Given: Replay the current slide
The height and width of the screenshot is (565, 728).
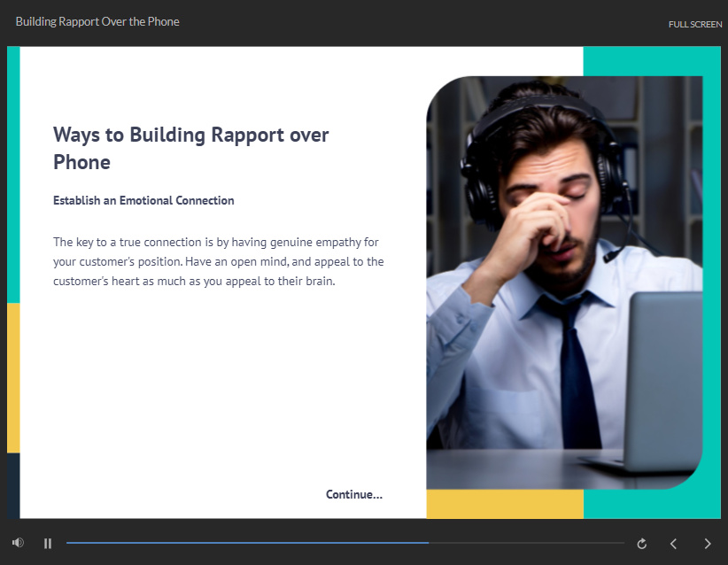Looking at the screenshot, I should (x=642, y=544).
